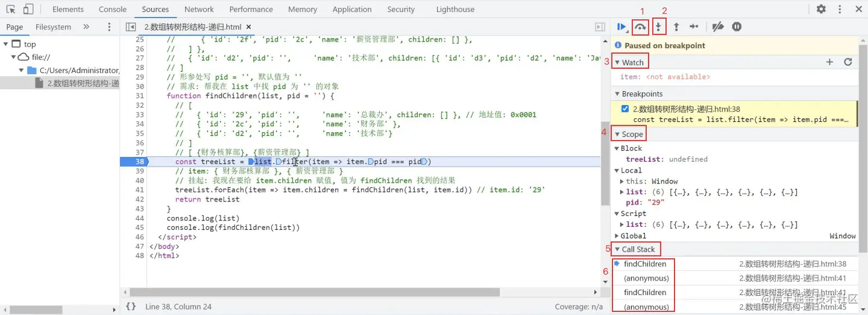
Task: Collapse the top frame tree node
Action: pyautogui.click(x=5, y=44)
